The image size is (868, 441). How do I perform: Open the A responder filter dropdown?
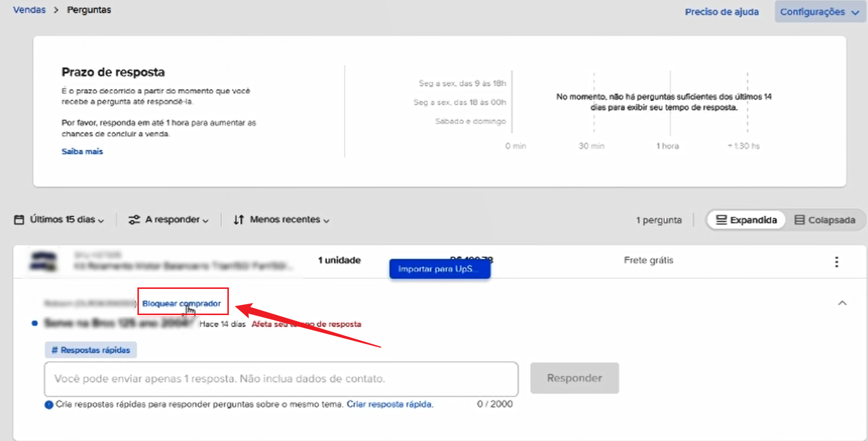[169, 220]
